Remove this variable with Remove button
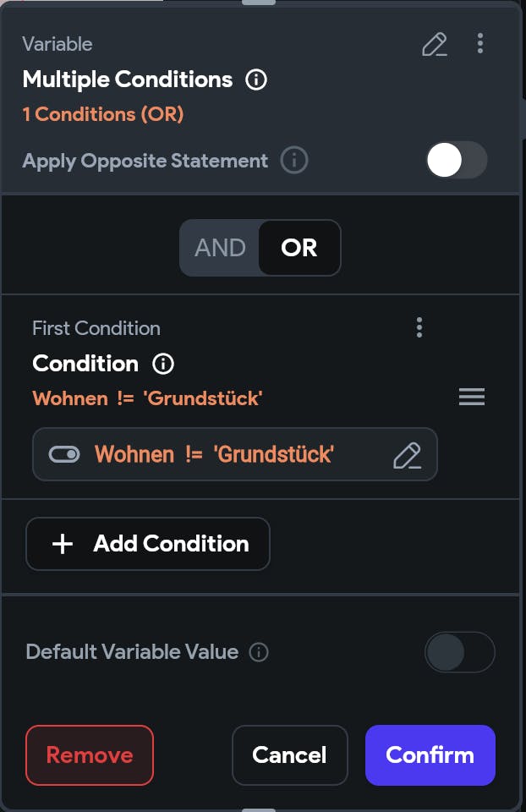526x812 pixels. coord(90,755)
